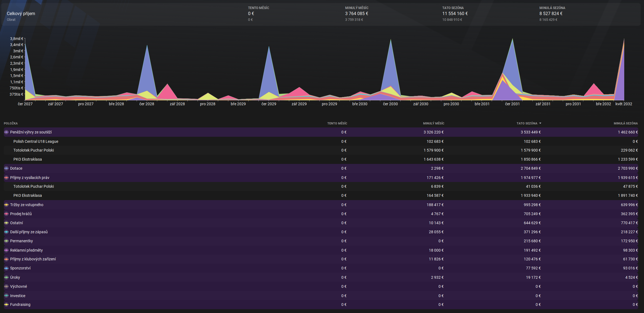Toggle the Ostatní series marker

click(6, 223)
